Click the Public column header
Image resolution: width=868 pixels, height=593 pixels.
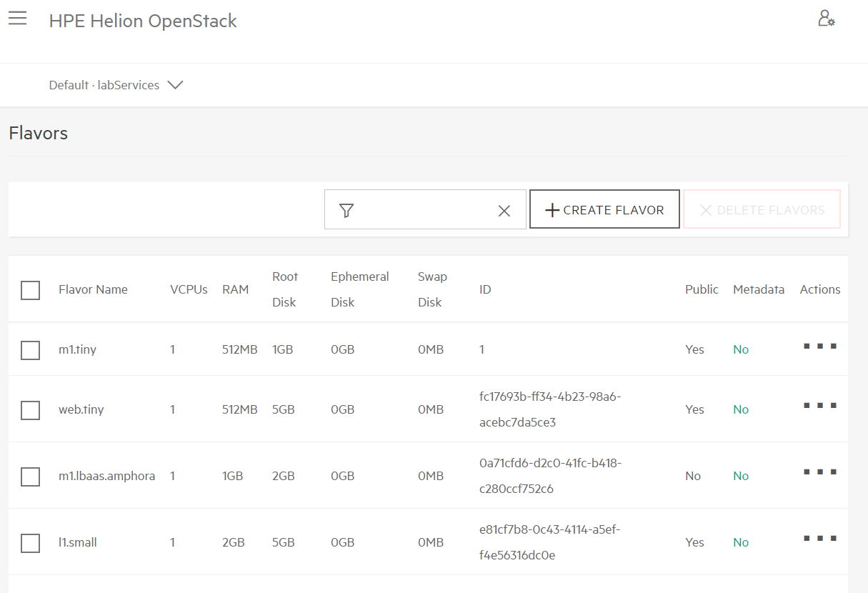pos(702,289)
